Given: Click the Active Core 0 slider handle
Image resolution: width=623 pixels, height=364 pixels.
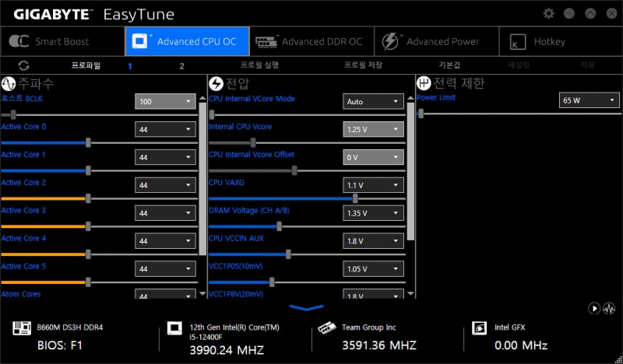Looking at the screenshot, I should tap(88, 143).
